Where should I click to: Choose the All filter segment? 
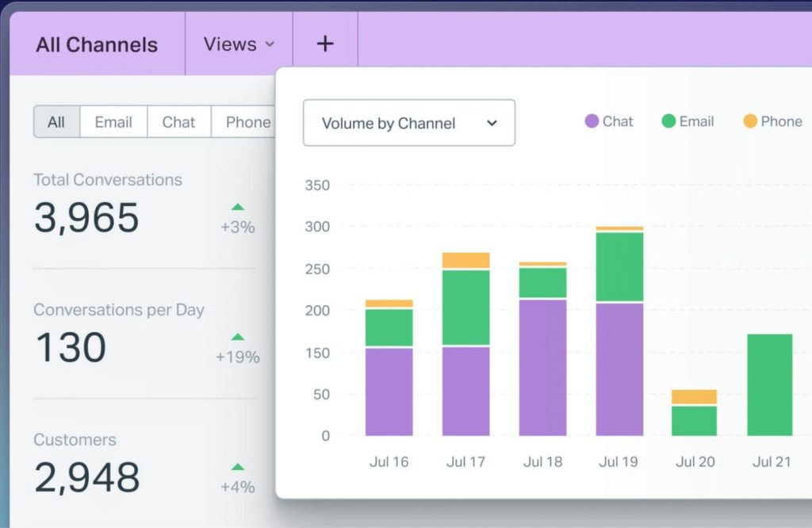(x=56, y=122)
